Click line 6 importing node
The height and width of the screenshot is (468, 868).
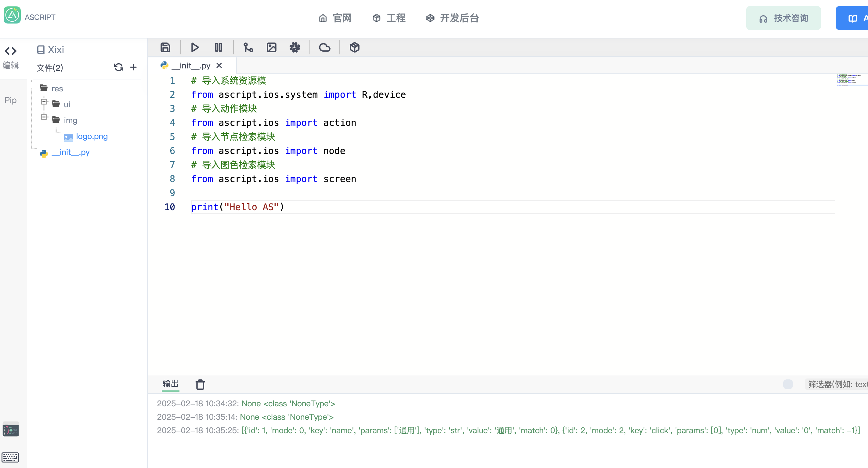(x=268, y=151)
